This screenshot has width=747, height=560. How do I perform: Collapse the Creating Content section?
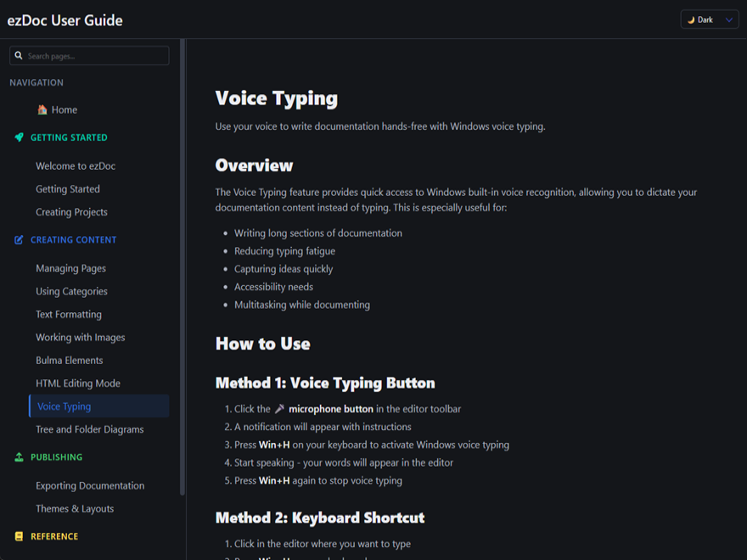(x=73, y=240)
